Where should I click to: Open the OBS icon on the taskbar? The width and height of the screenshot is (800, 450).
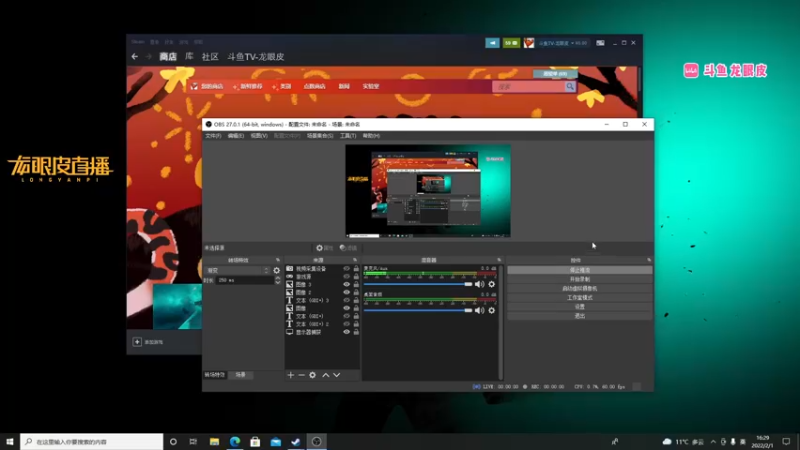coord(316,441)
